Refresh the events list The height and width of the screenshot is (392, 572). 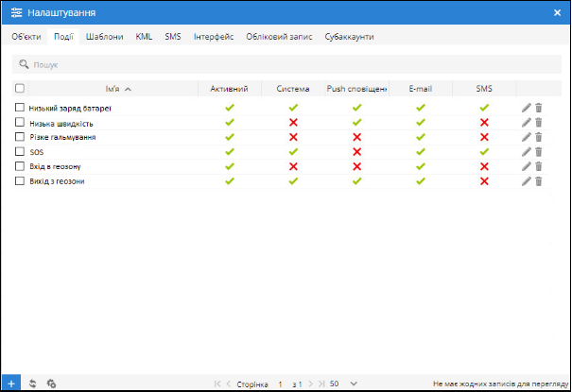tap(33, 383)
